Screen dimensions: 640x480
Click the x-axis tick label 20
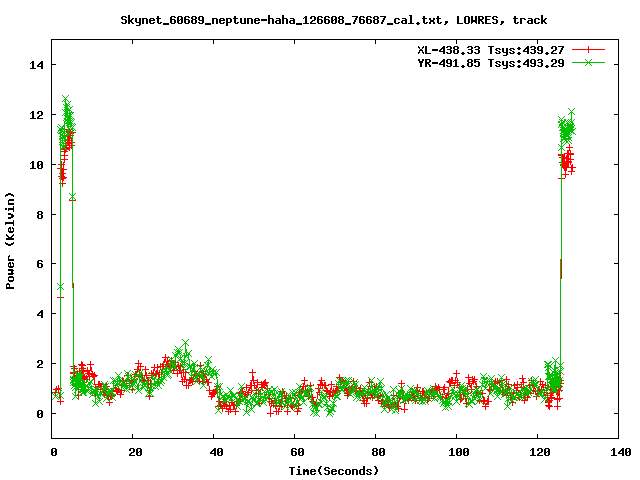(x=135, y=452)
